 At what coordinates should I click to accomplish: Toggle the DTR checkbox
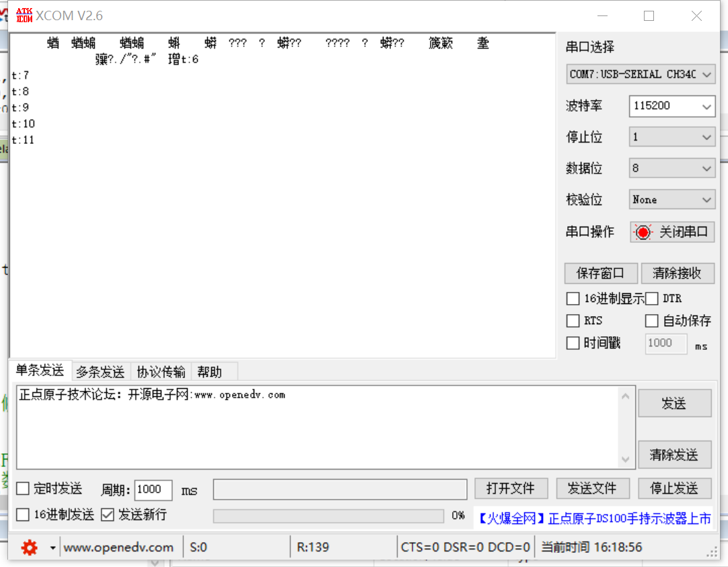click(651, 298)
